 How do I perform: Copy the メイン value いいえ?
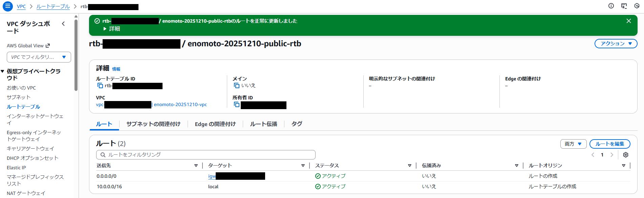click(x=237, y=86)
